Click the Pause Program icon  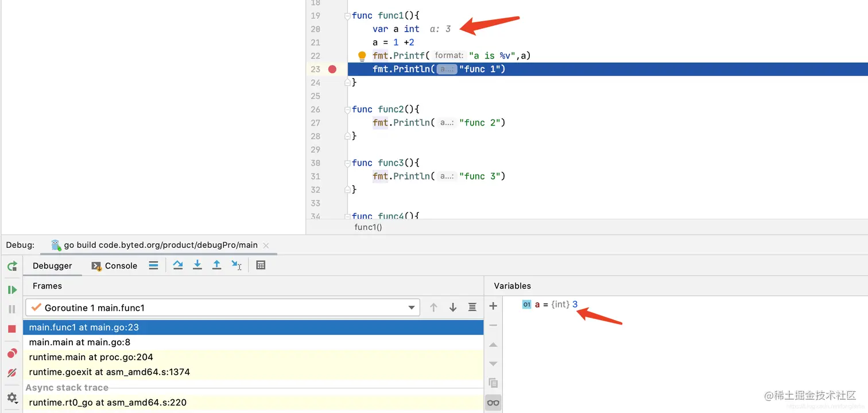click(12, 309)
